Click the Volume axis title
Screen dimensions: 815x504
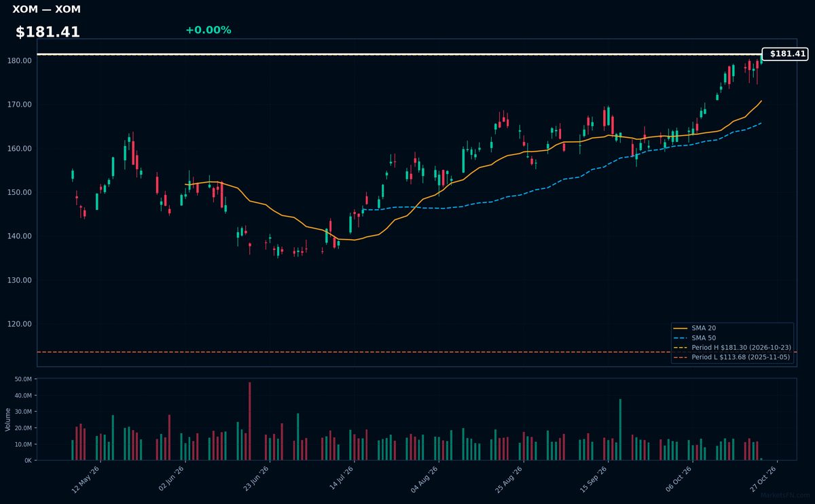pos(7,419)
